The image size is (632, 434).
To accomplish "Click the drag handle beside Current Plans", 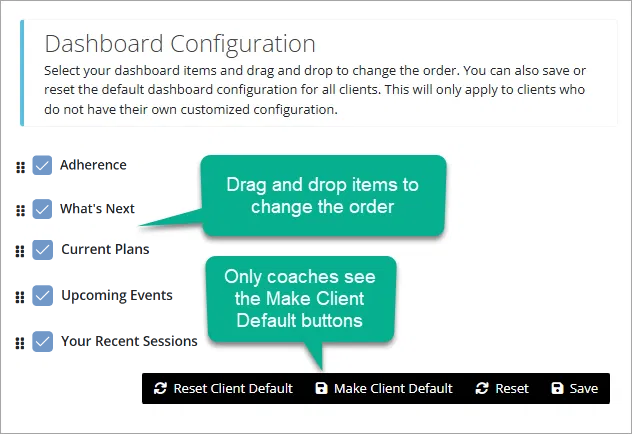I will 20,252.
